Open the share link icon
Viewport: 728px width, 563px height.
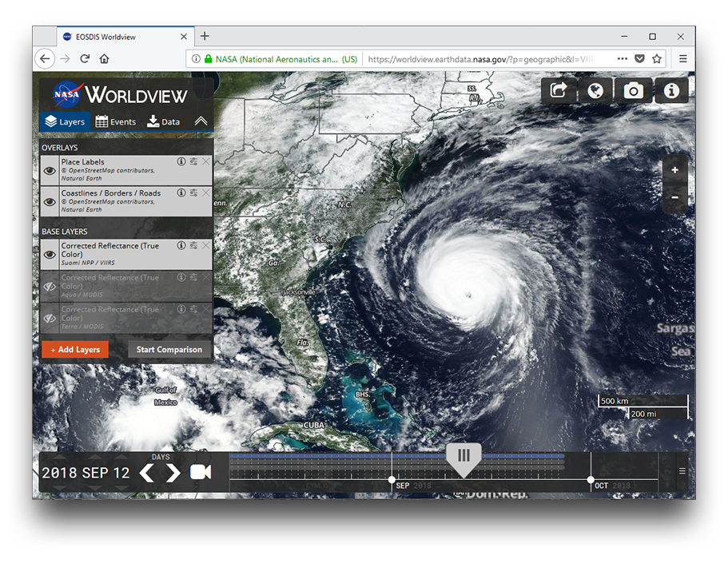pyautogui.click(x=559, y=90)
